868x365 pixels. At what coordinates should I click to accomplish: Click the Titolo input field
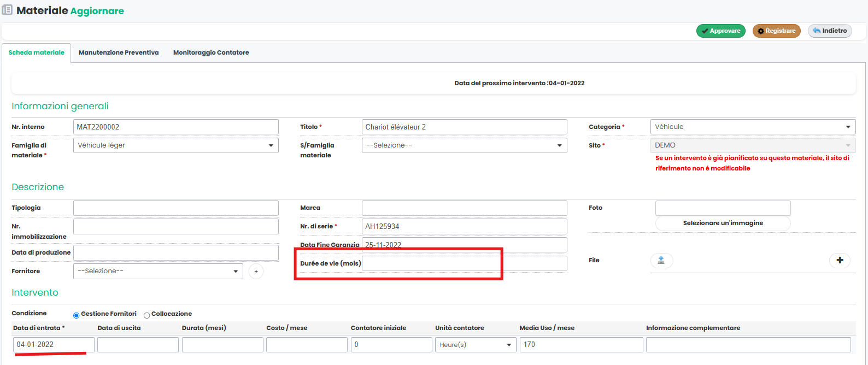tap(464, 127)
